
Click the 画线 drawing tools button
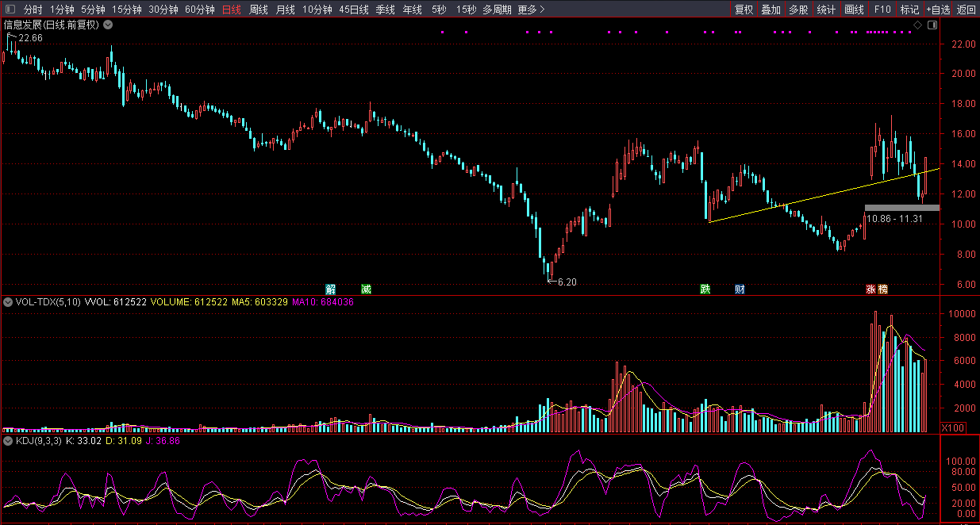[x=854, y=10]
